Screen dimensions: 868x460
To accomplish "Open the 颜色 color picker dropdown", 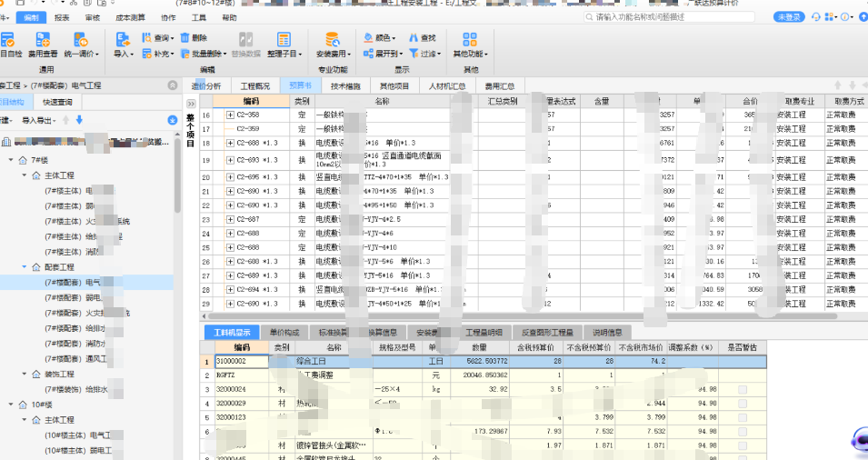I will [383, 37].
